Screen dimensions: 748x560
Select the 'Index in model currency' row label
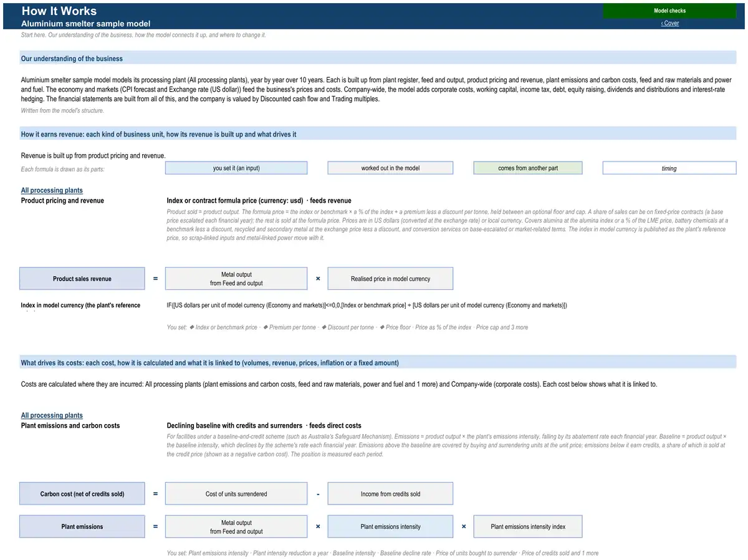pyautogui.click(x=80, y=306)
